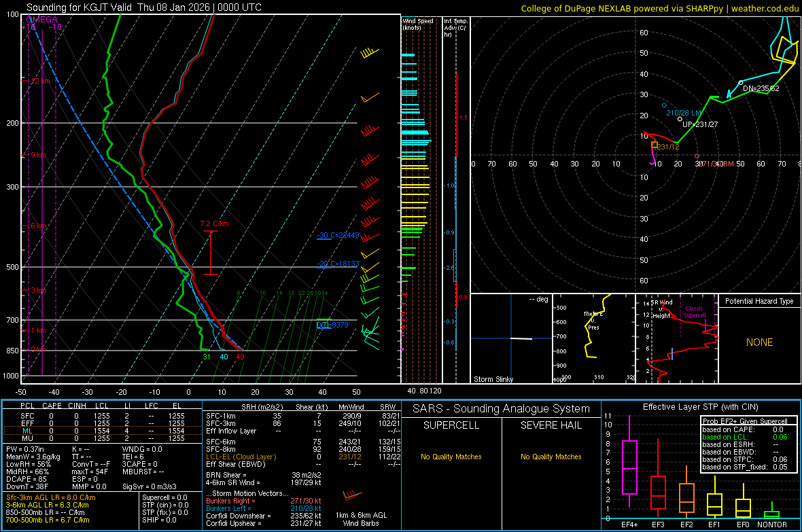Click the 1km & 6km wind barb glyph
The height and width of the screenshot is (532, 802).
tap(352, 496)
